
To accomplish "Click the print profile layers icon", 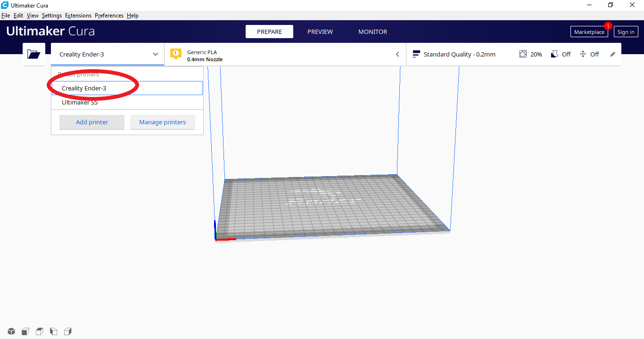I will 416,54.
